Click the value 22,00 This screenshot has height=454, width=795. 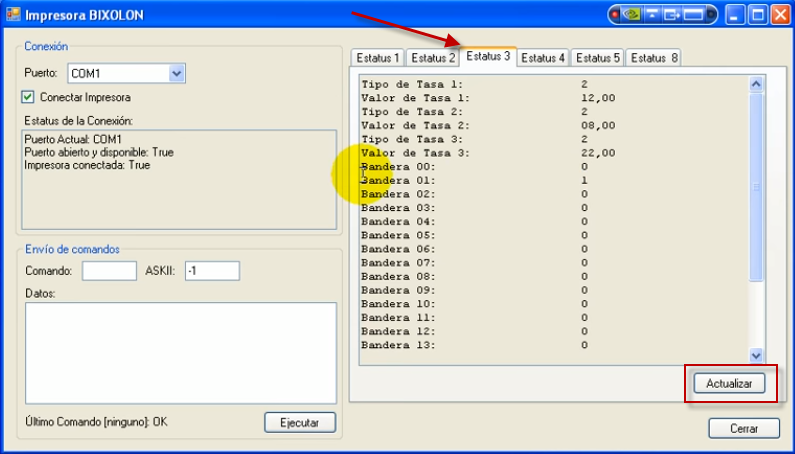[598, 153]
